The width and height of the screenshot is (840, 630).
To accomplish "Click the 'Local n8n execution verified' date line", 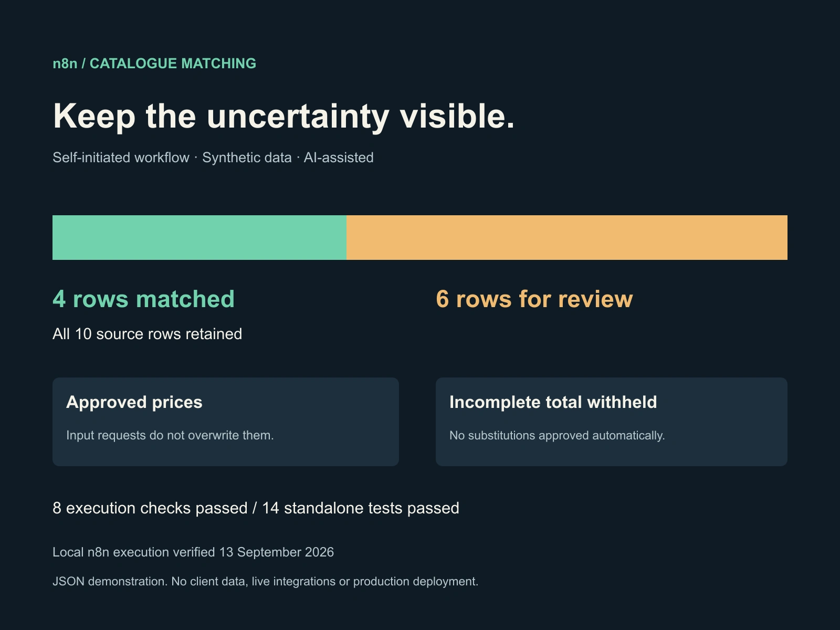I will [x=193, y=552].
